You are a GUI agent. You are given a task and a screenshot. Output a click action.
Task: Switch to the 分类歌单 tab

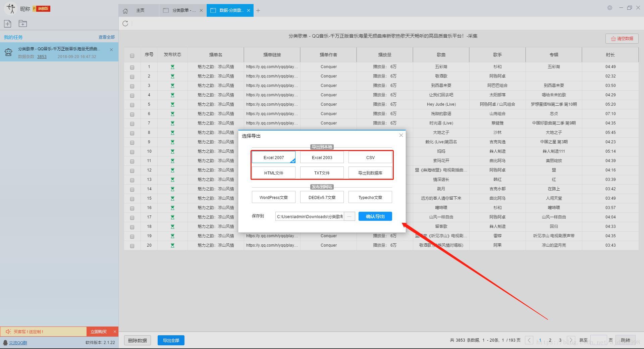(x=182, y=10)
